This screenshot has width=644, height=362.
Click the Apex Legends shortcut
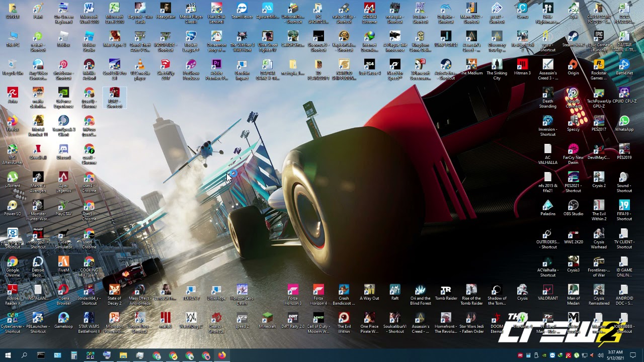click(x=63, y=183)
